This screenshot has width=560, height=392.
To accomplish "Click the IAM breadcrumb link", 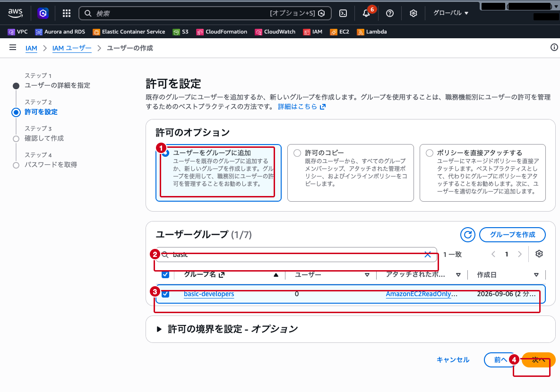I will [x=31, y=48].
